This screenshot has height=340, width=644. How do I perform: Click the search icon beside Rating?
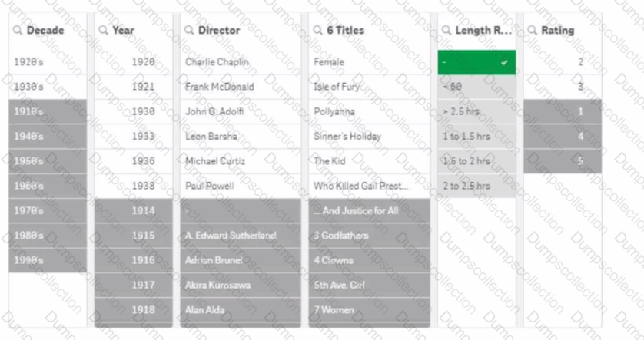point(532,31)
